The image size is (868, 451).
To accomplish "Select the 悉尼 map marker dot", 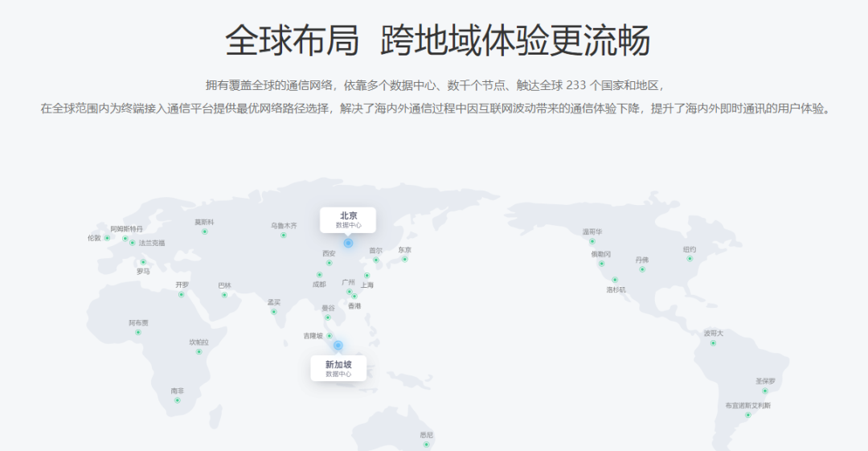I will [x=426, y=445].
